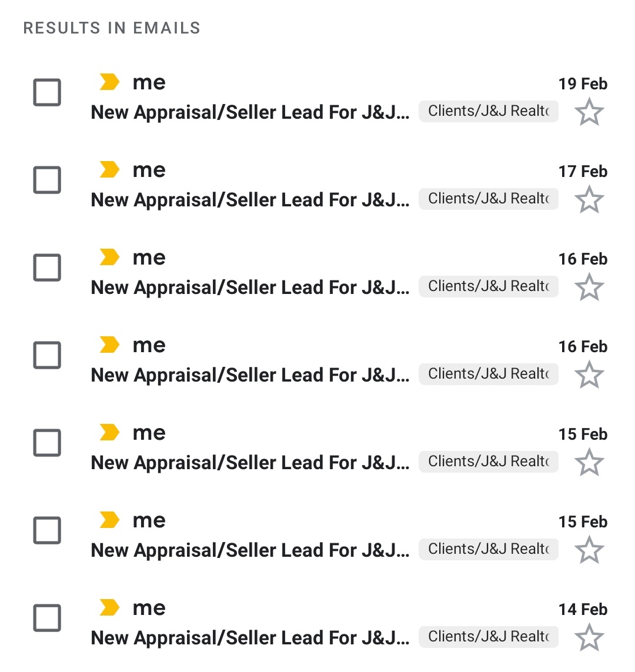The width and height of the screenshot is (635, 672).
Task: Select the 19 Feb email checkbox
Action: 47,92
